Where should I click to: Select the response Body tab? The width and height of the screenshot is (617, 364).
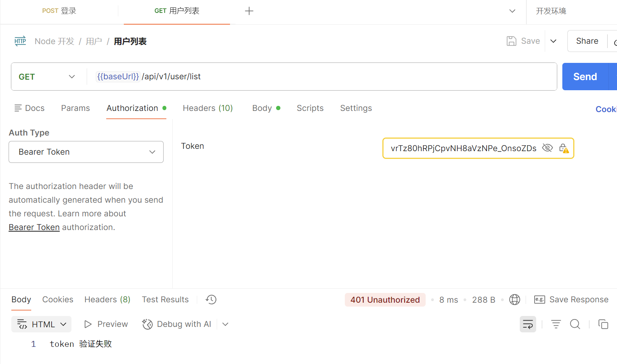(21, 300)
